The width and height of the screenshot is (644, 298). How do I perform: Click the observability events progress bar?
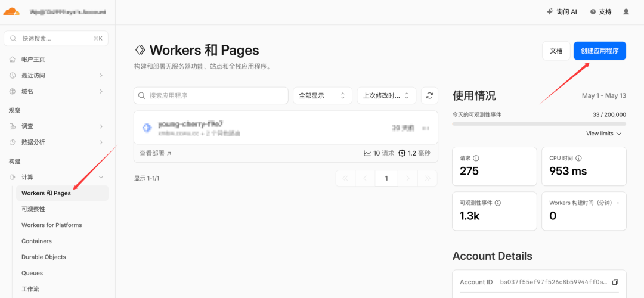539,123
